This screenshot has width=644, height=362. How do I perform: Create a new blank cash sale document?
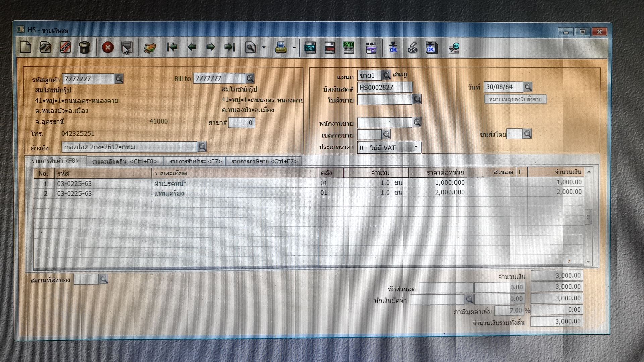(x=25, y=47)
